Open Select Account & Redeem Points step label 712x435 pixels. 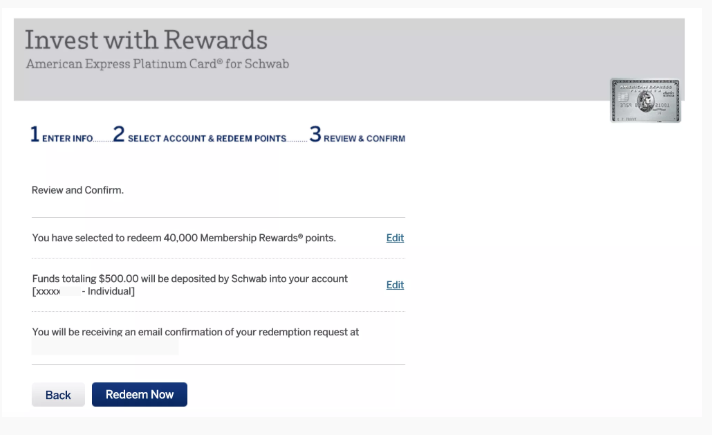[x=207, y=138]
